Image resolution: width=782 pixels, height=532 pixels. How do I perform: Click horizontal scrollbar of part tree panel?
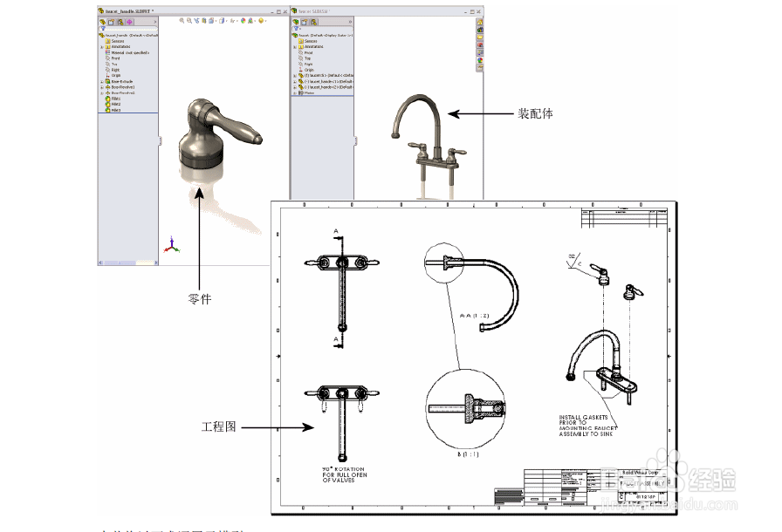pyautogui.click(x=128, y=263)
